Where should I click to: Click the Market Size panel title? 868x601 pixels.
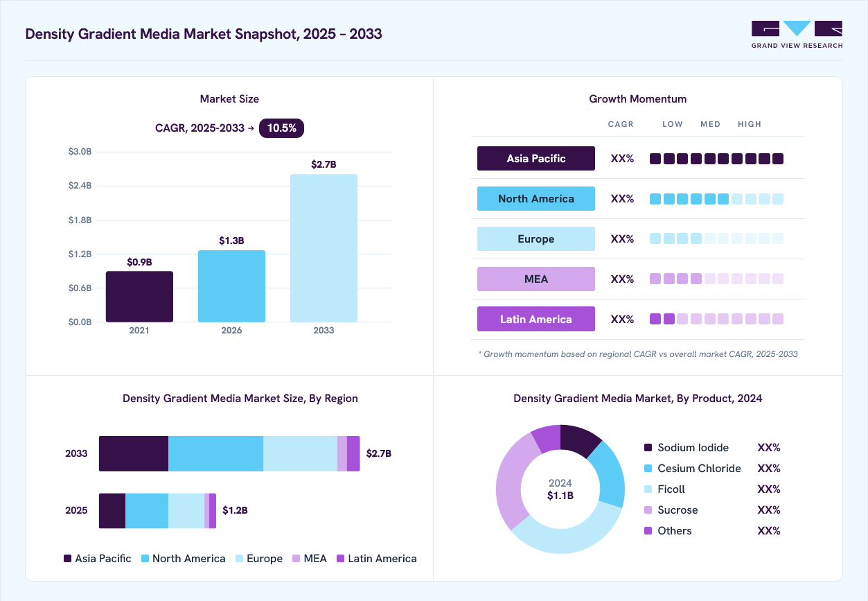point(229,99)
